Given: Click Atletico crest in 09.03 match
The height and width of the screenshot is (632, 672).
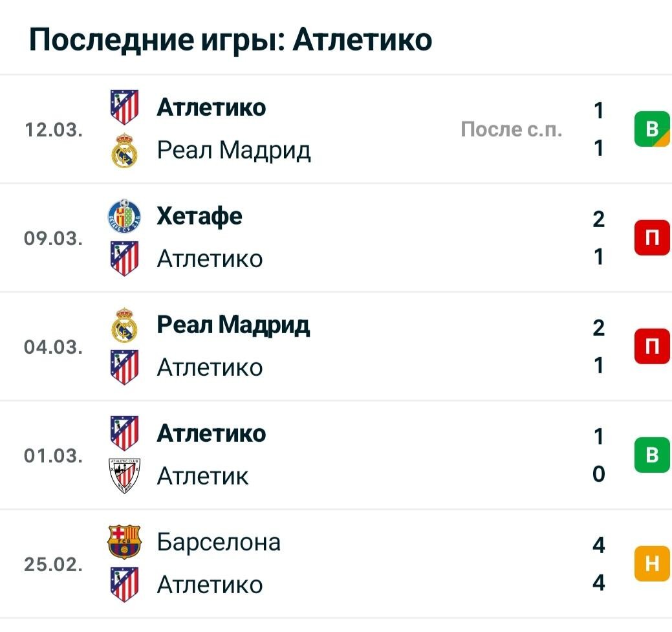Looking at the screenshot, I should point(124,259).
